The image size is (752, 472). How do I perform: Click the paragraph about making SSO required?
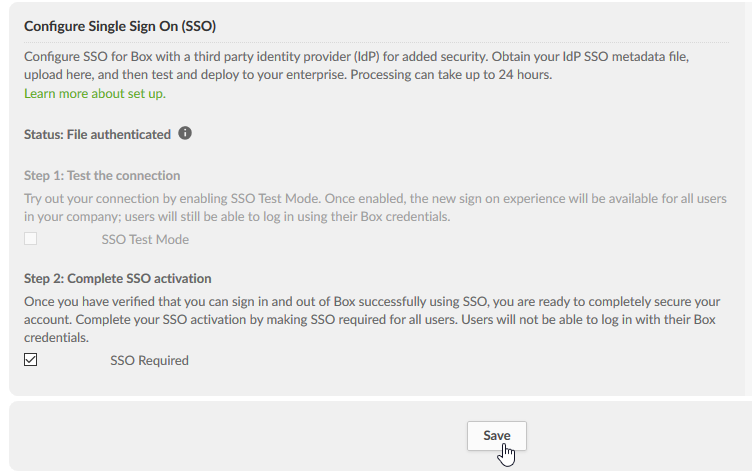pyautogui.click(x=372, y=319)
